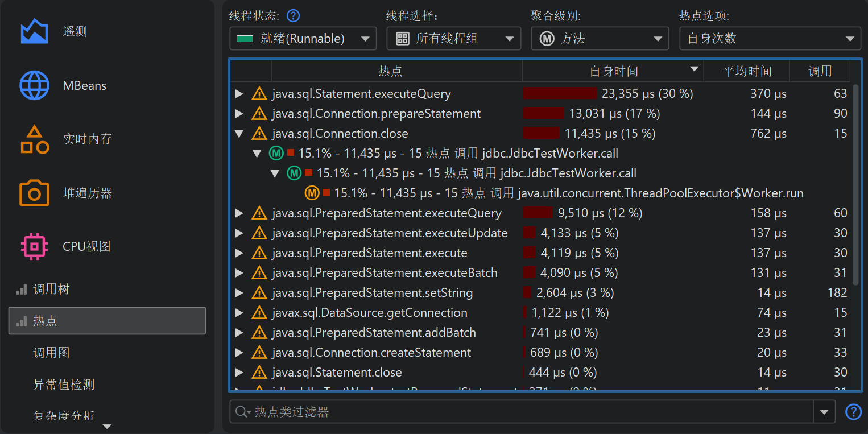Click the MBeans globe icon

[x=34, y=86]
